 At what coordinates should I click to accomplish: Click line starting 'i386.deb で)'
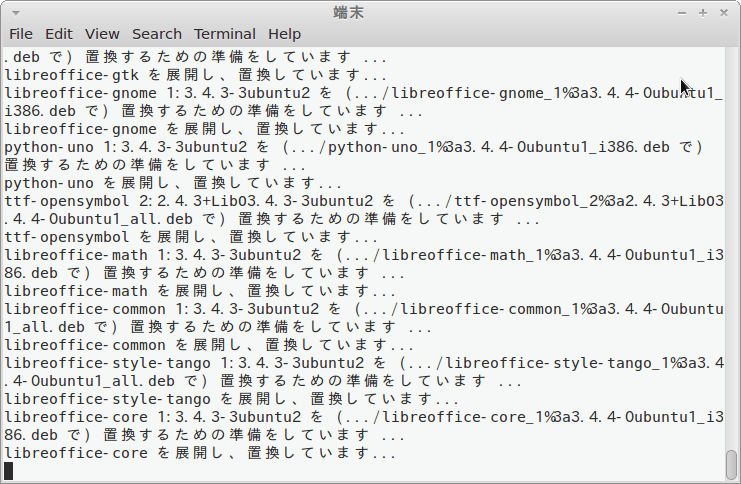tap(213, 111)
